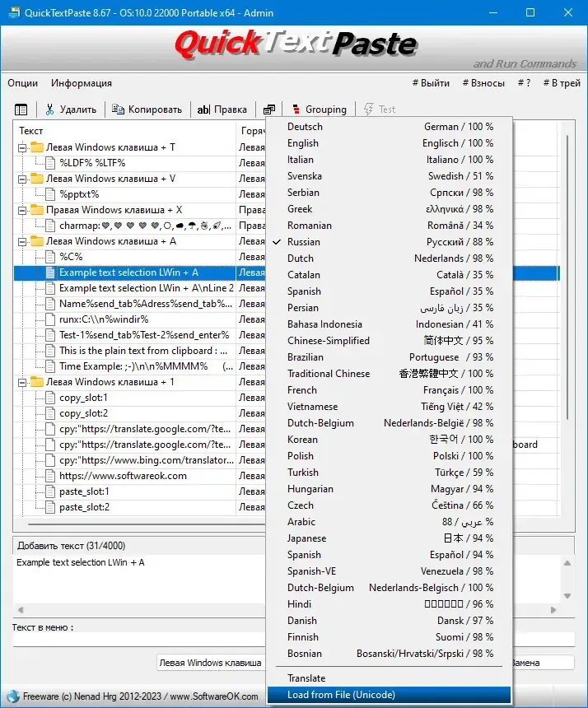This screenshot has width=588, height=708.
Task: Collapse the Левая Windows клавиша + V group
Action: [x=21, y=179]
